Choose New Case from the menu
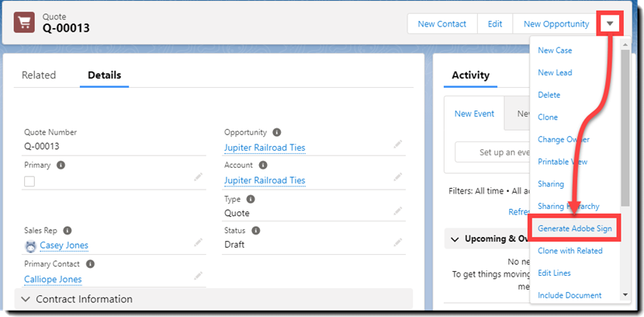This screenshot has height=317, width=644. [555, 51]
